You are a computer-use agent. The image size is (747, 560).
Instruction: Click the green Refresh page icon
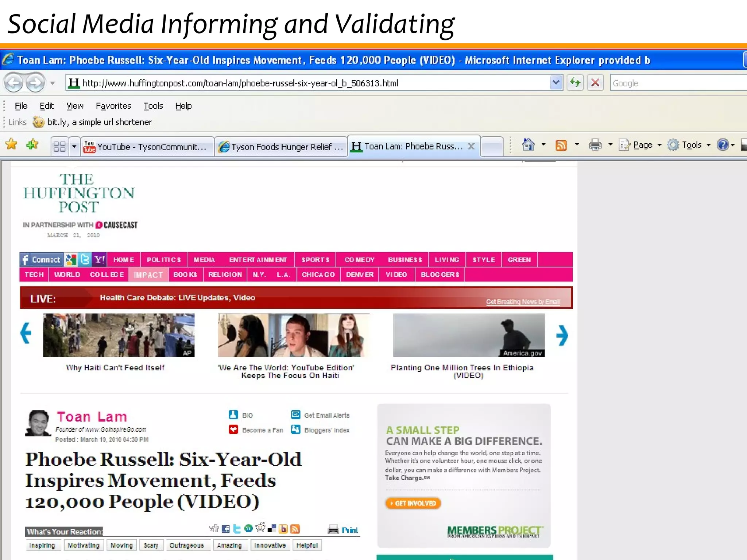[x=575, y=83]
